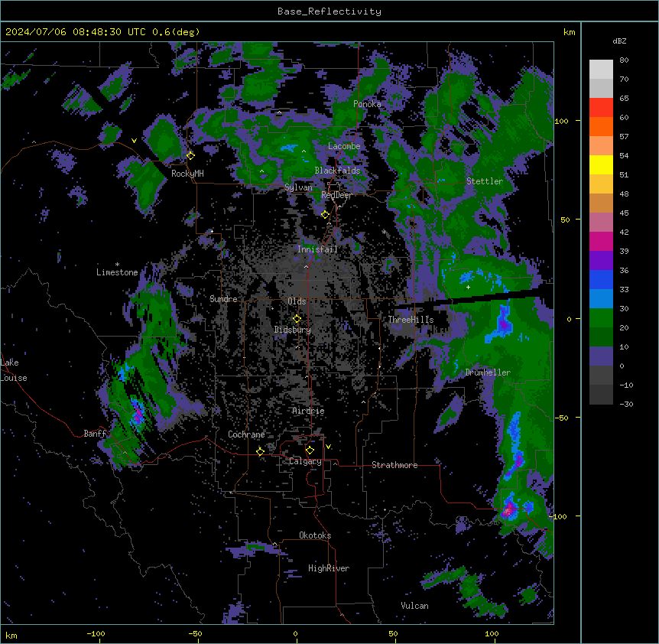Select the red 65 dBZ legend swatch
Screen dimensions: 659x644
601,107
